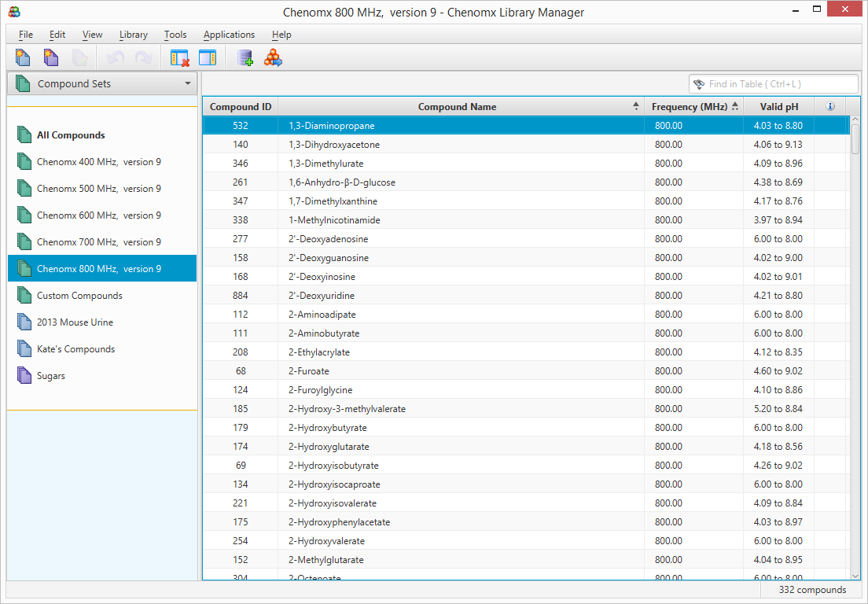
Task: Select the 2'-Deoxyadenosine row
Action: coord(526,238)
